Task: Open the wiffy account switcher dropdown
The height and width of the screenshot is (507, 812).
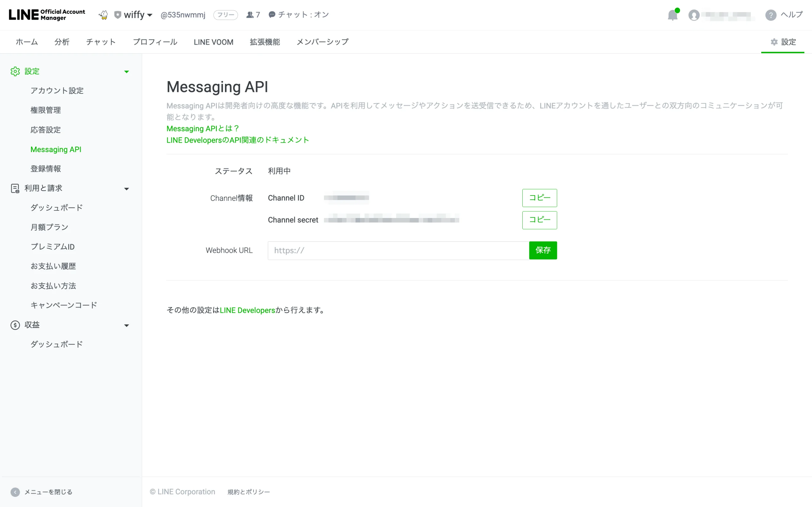Action: (134, 15)
